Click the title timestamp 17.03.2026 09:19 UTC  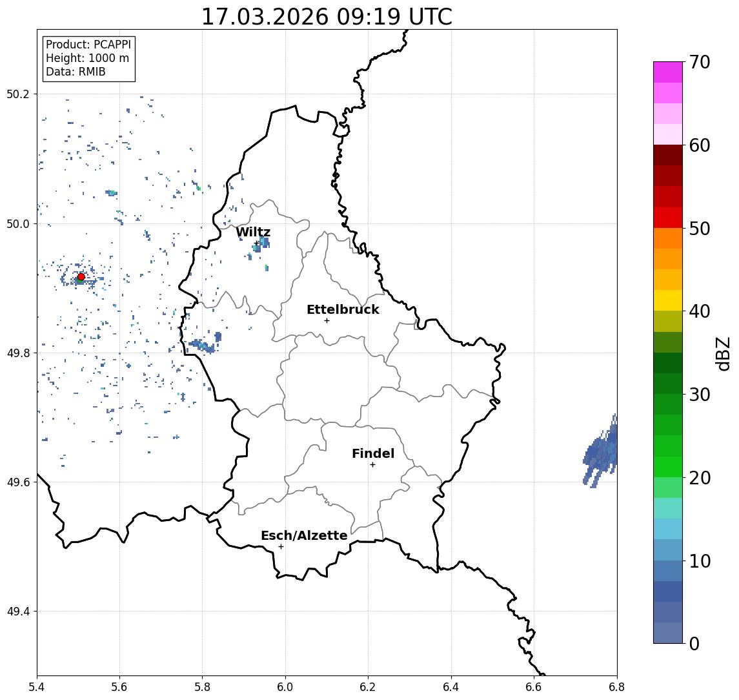[327, 17]
